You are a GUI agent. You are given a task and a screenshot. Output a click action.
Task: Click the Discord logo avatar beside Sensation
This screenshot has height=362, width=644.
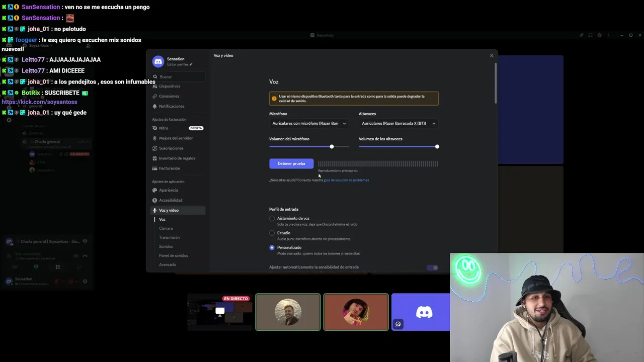pyautogui.click(x=158, y=61)
